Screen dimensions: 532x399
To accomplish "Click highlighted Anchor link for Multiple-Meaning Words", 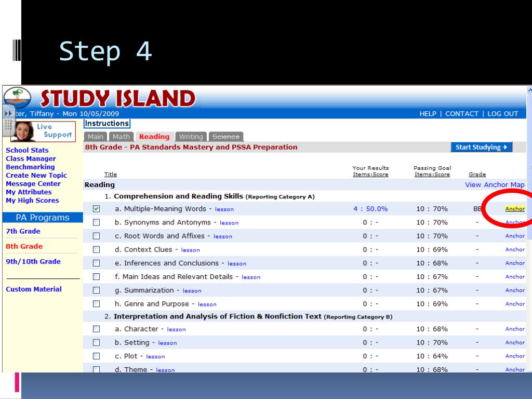I will coord(515,209).
